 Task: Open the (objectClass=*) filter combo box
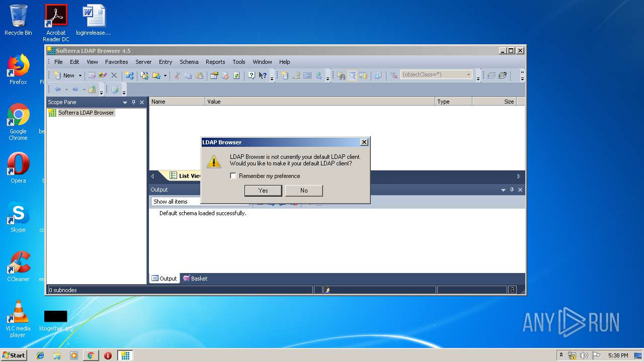coord(436,75)
